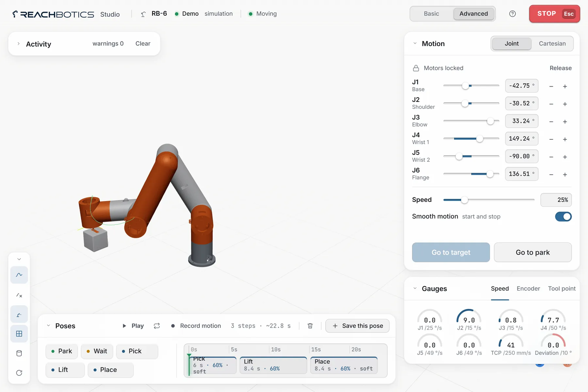Toggle loop playback icon in Poses
This screenshot has width=588, height=392.
click(157, 326)
